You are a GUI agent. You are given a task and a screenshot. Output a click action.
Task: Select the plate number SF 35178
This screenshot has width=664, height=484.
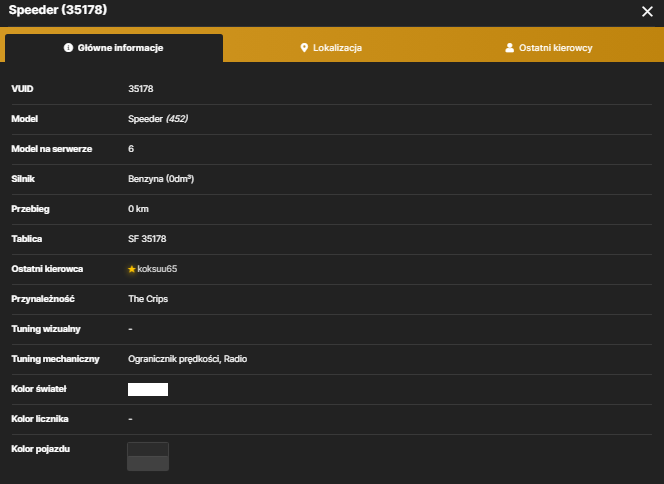click(147, 239)
